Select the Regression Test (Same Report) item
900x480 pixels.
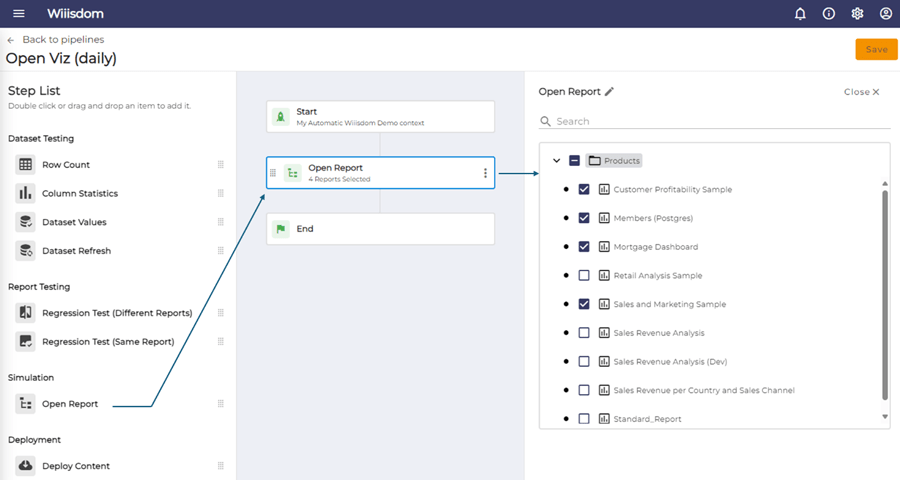[108, 342]
